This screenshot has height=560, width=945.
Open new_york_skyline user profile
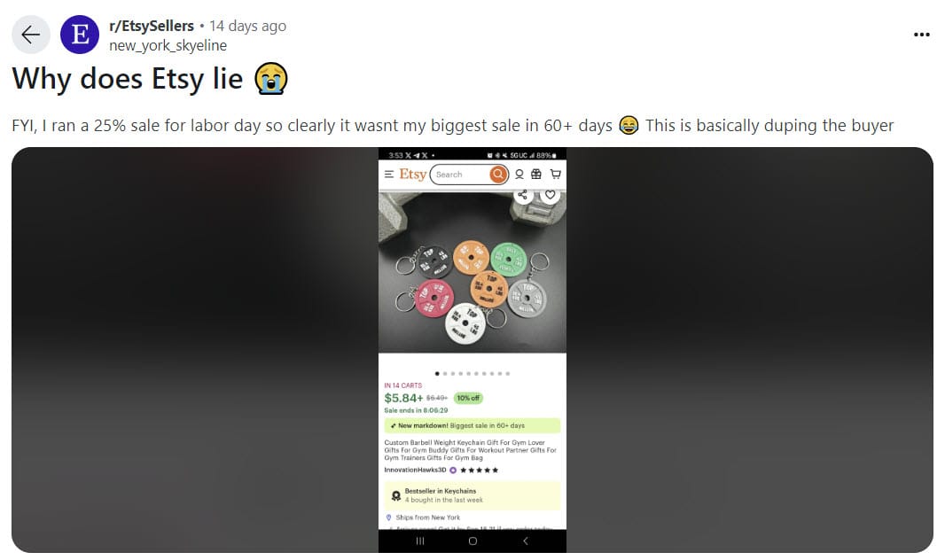coord(168,46)
